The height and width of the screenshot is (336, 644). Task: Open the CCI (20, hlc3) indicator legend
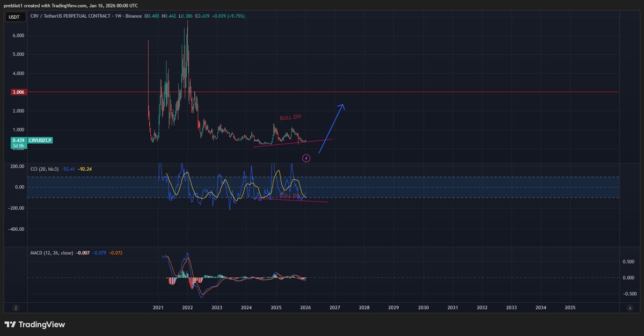45,169
